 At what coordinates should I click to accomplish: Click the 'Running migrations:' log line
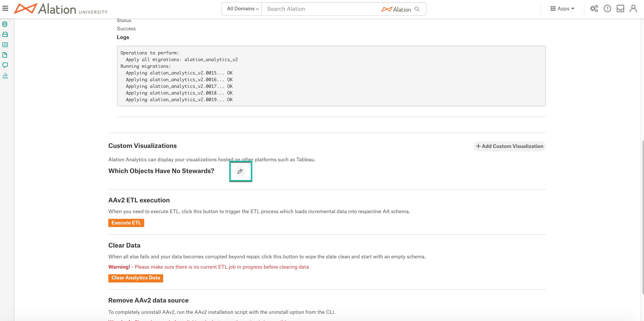(x=145, y=66)
